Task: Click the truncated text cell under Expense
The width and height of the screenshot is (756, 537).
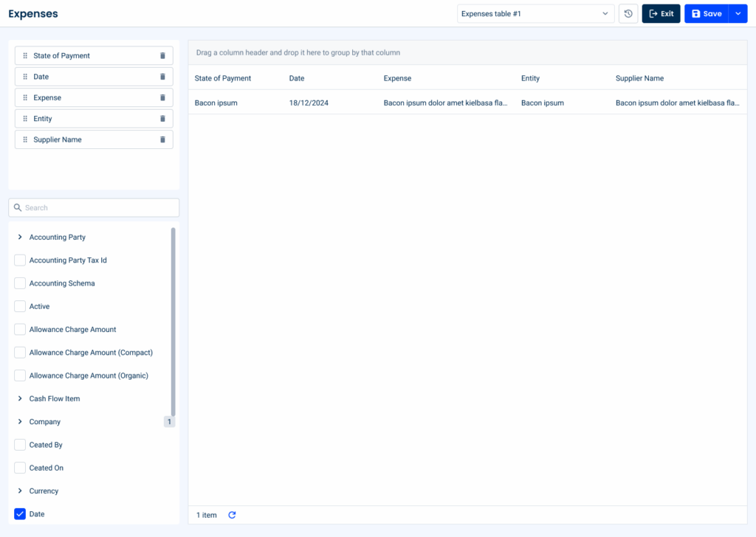Action: (x=445, y=103)
